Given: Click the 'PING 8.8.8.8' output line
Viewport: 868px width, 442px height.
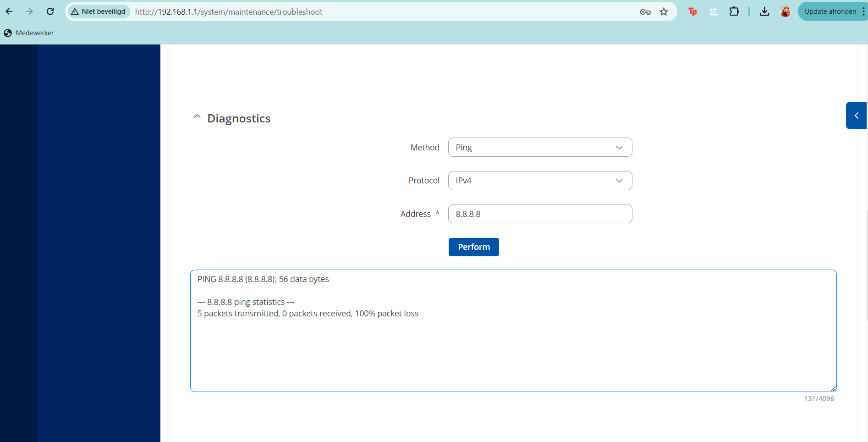Looking at the screenshot, I should [263, 279].
